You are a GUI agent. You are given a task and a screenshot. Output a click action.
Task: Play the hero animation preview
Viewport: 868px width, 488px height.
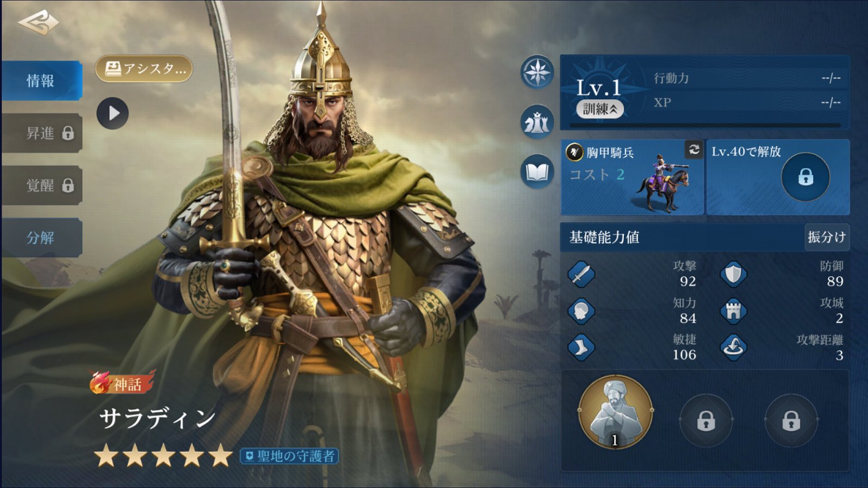point(113,113)
